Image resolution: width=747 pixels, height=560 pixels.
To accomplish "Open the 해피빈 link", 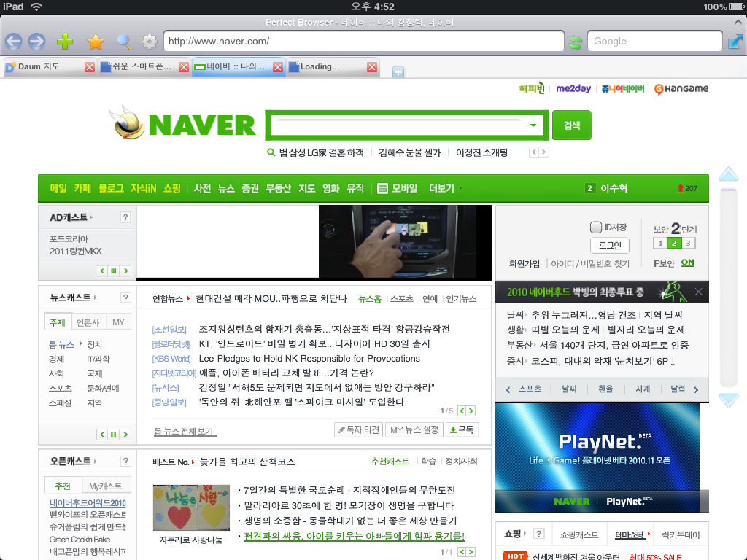I will coord(532,88).
